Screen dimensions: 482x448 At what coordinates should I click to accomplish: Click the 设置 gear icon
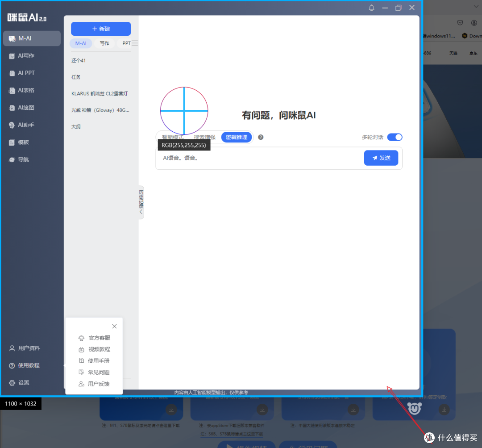click(12, 383)
